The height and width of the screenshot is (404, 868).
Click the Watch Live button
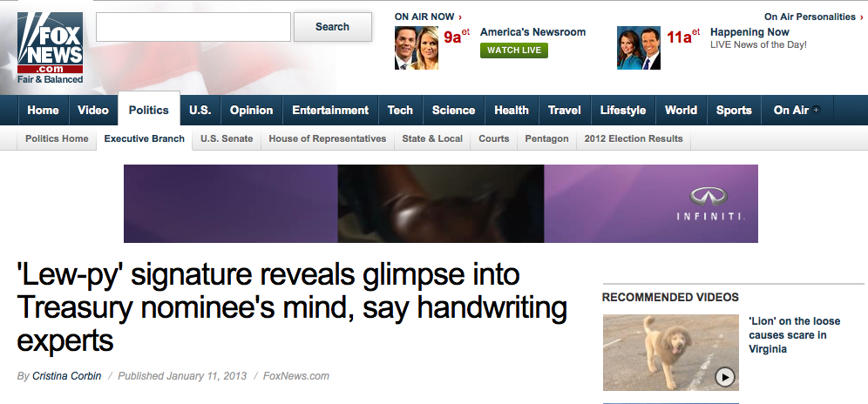click(514, 50)
